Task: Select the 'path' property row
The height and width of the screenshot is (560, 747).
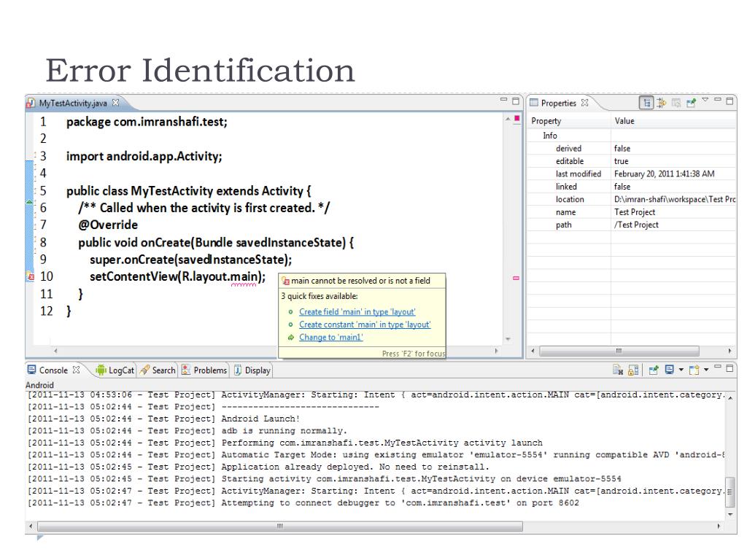Action: [x=632, y=225]
